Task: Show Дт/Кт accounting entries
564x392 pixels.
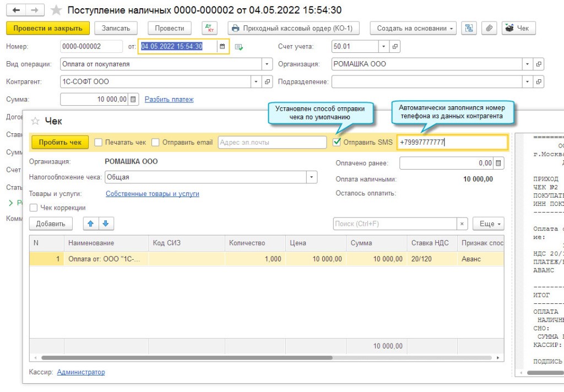Action: tap(209, 28)
